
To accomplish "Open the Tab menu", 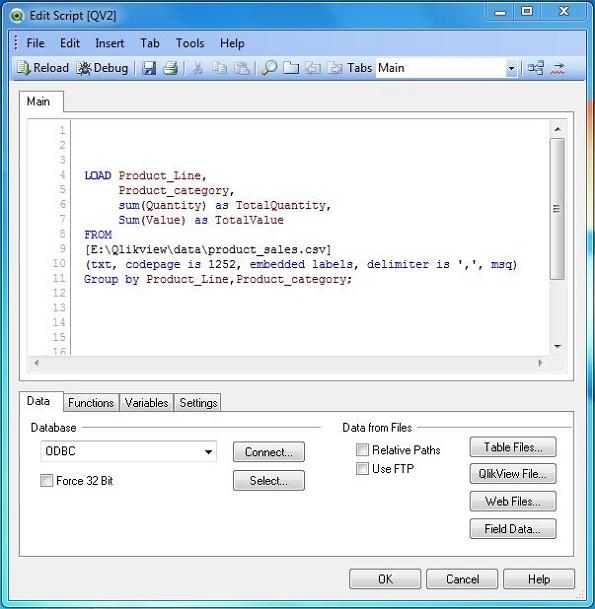I will [150, 43].
